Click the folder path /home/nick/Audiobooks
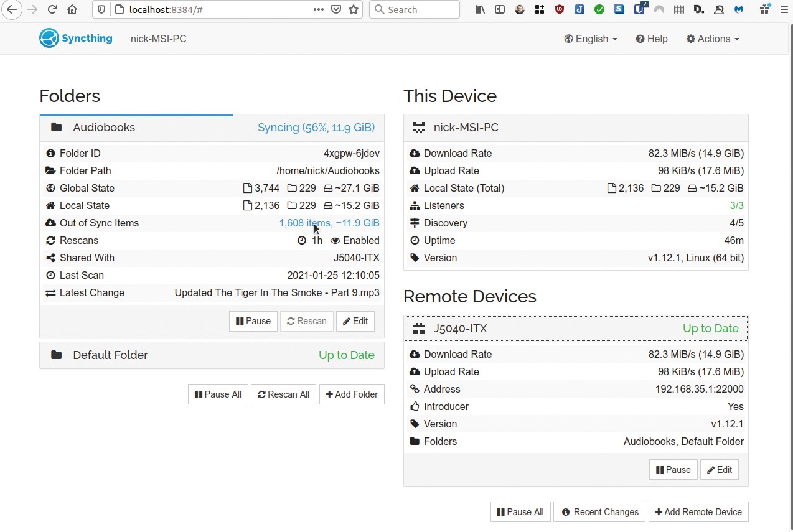793x532 pixels. [328, 170]
